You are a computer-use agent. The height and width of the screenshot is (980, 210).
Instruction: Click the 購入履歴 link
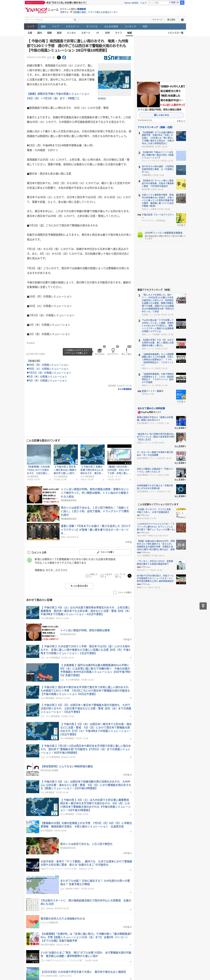click(171, 20)
